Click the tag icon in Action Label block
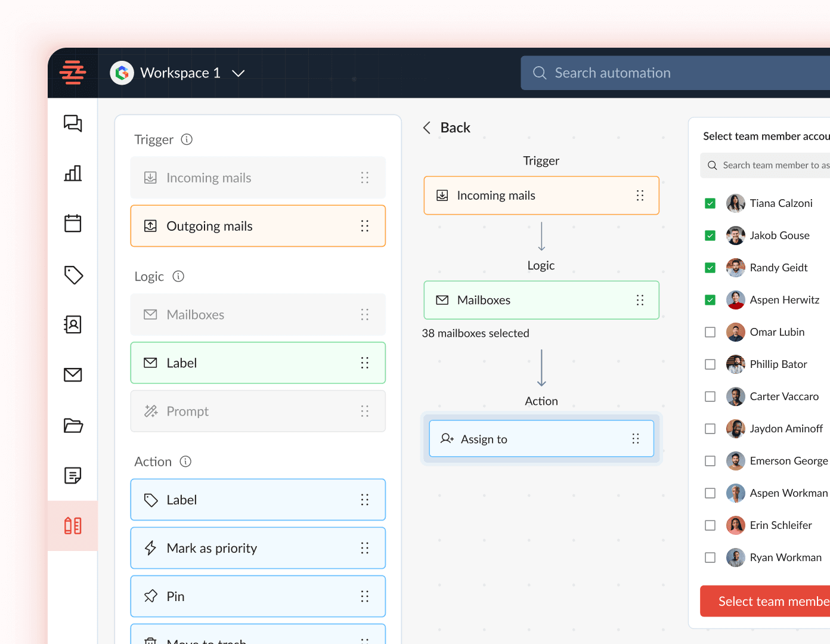This screenshot has height=644, width=830. [151, 500]
